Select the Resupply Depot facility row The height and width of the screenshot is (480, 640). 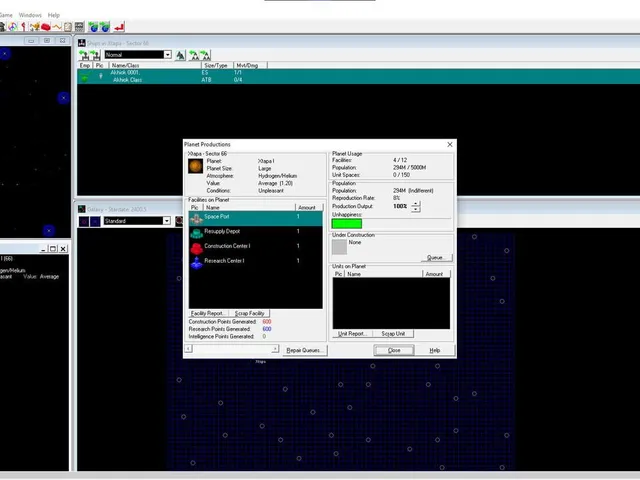coord(256,232)
